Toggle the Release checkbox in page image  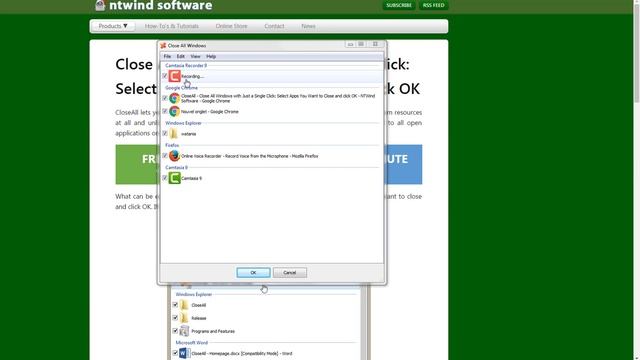(x=175, y=318)
